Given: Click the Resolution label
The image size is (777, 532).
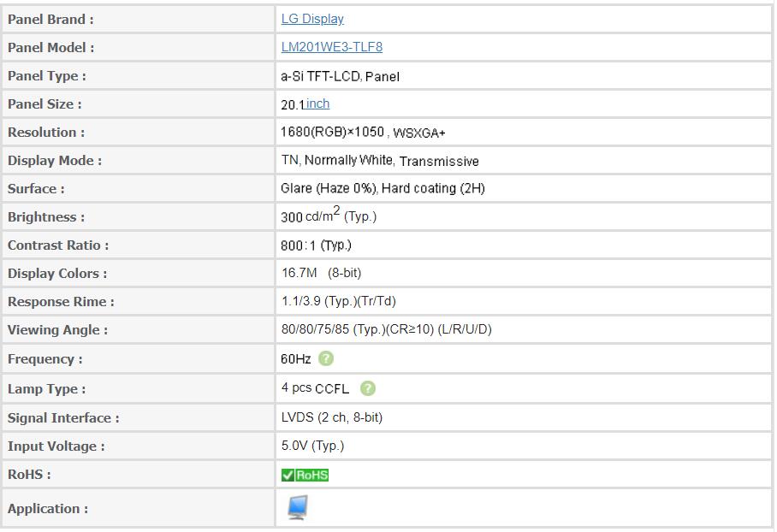Looking at the screenshot, I should (x=46, y=133).
